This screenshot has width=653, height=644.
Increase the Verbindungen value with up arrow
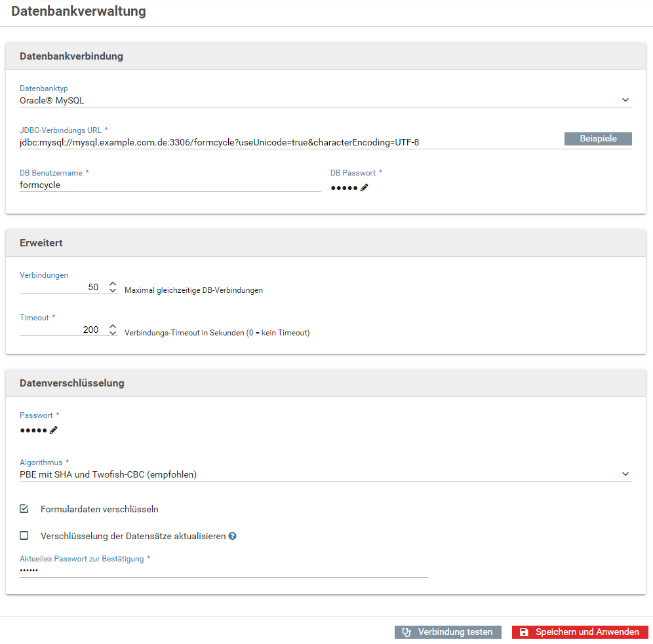(x=113, y=284)
